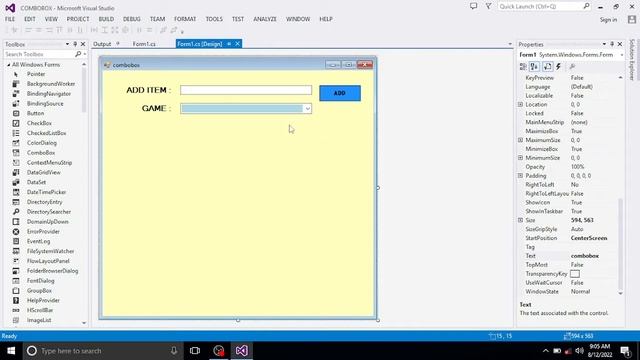Show properties in Categorized view
This screenshot has width=640, height=360.
click(523, 67)
